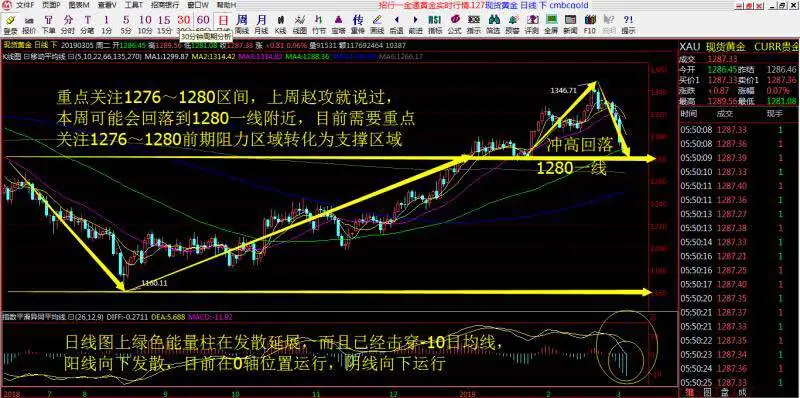Open the 公式 formula icon
The image size is (800, 398).
click(x=454, y=23)
